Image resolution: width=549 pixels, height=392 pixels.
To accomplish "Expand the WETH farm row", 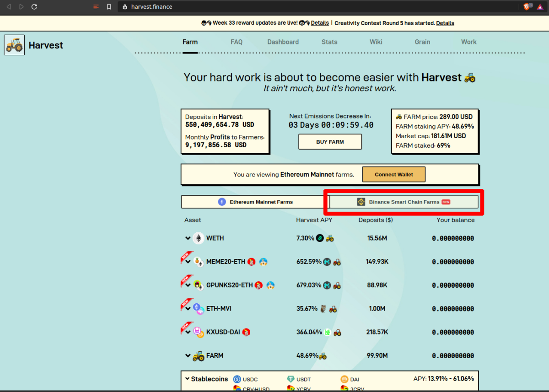I will [x=188, y=238].
